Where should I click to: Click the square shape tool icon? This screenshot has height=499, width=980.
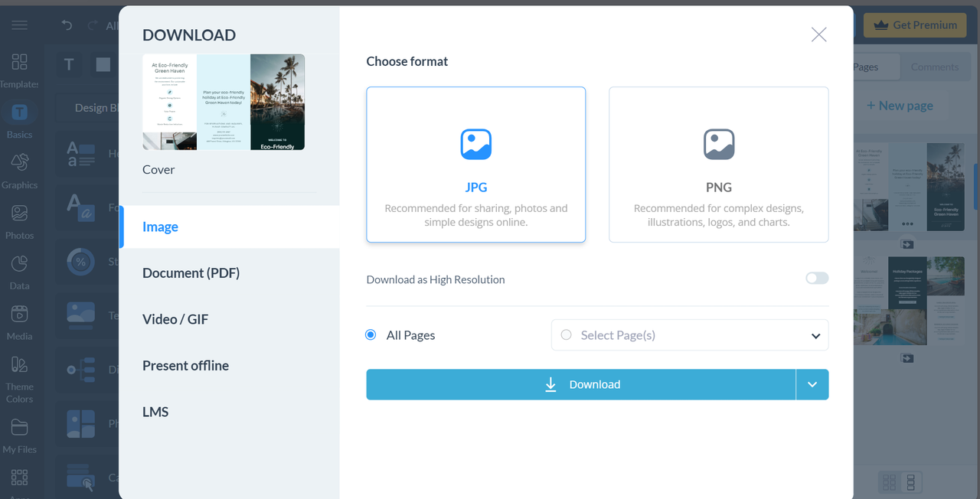pos(103,64)
